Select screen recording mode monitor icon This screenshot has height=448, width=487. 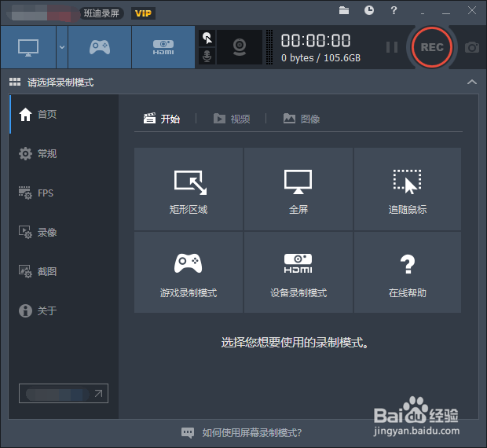point(28,47)
